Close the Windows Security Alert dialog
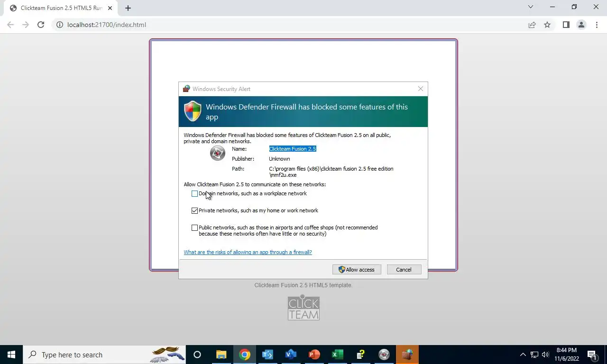 coord(420,89)
